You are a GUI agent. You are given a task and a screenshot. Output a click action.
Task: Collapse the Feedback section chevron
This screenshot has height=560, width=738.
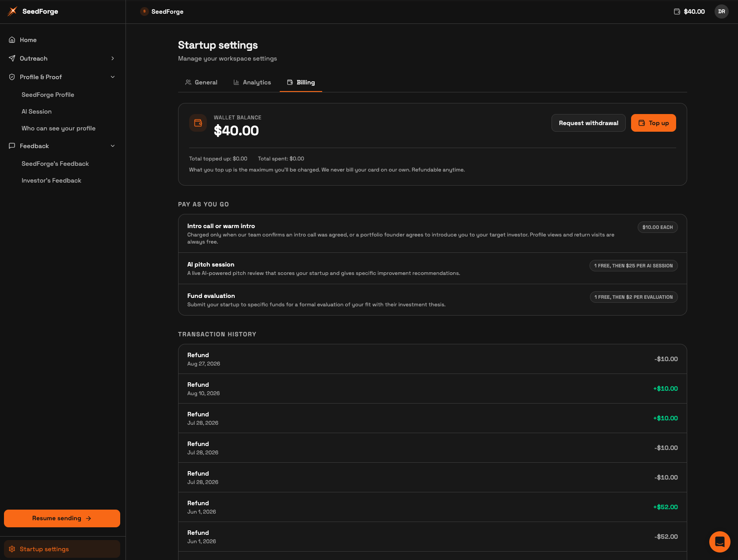pyautogui.click(x=113, y=146)
